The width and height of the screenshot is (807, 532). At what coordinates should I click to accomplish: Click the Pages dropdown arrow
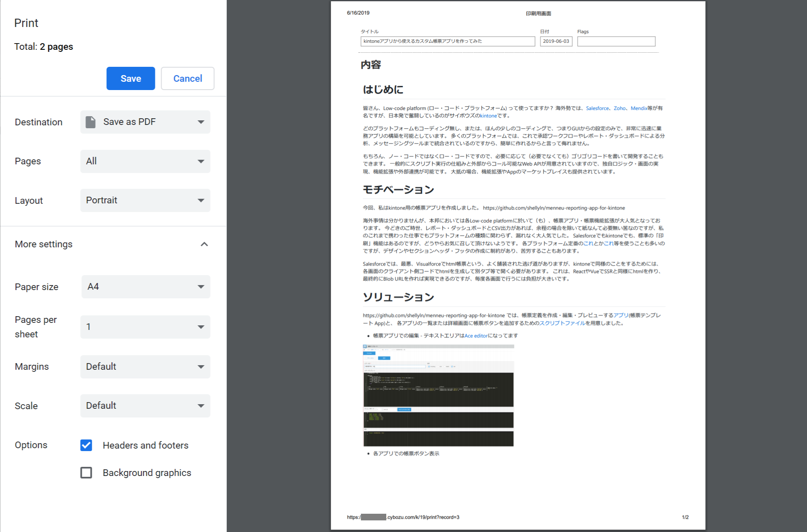tap(201, 161)
